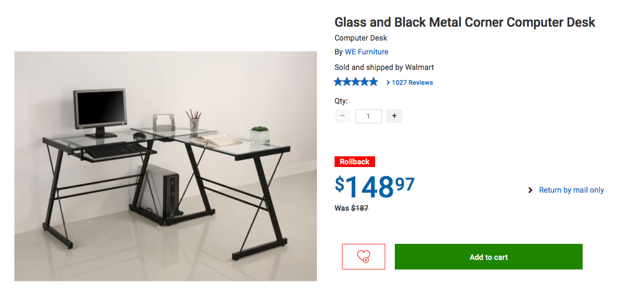Click the chevron beside 1027 Reviews
This screenshot has width=644, height=294.
[x=388, y=83]
